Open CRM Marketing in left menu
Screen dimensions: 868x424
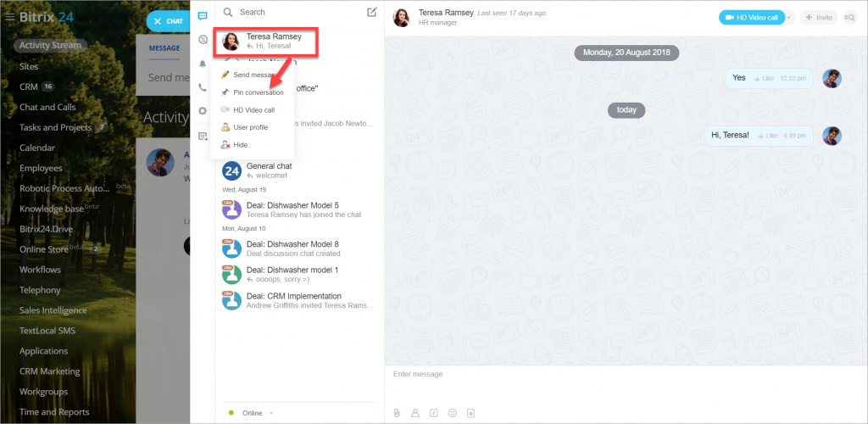click(50, 371)
